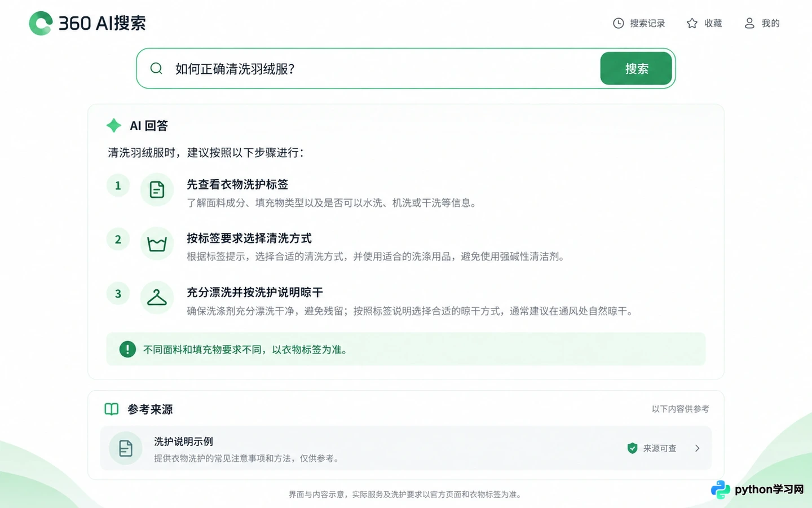The height and width of the screenshot is (508, 812).
Task: Click the clock icon beside 搜索记录
Action: tap(619, 23)
